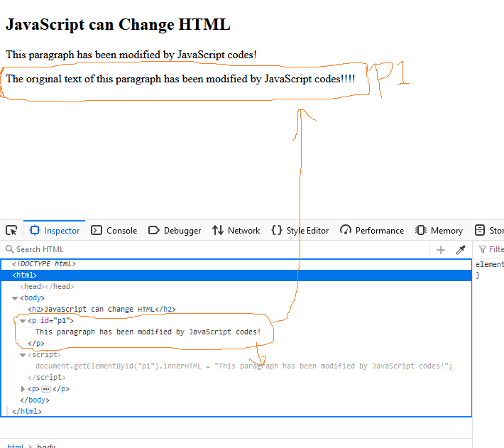Select the getElementById script text
Screen dimensions: 504x448
click(244, 366)
